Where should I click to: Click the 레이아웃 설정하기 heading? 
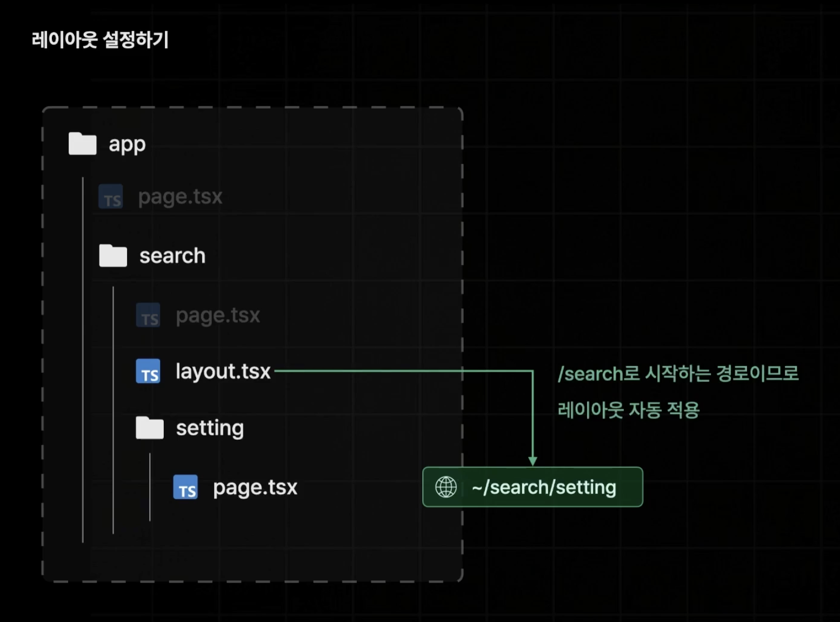(100, 39)
